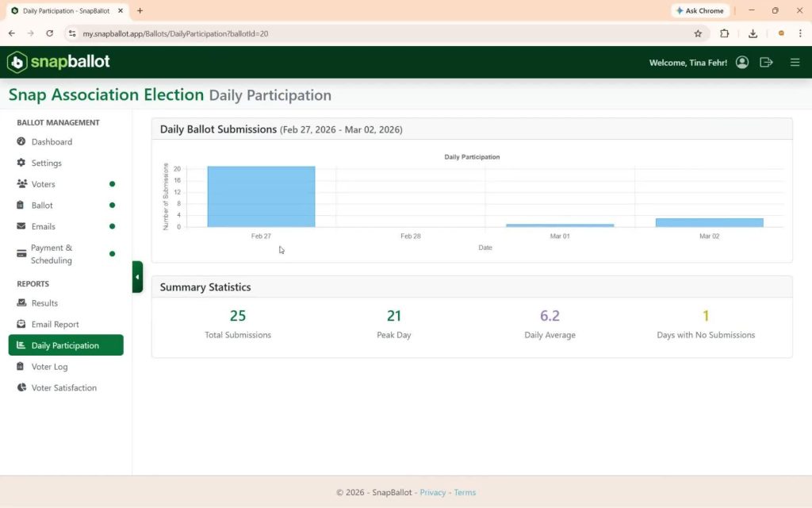Click the Emails envelope icon
This screenshot has width=812, height=508.
tap(21, 226)
